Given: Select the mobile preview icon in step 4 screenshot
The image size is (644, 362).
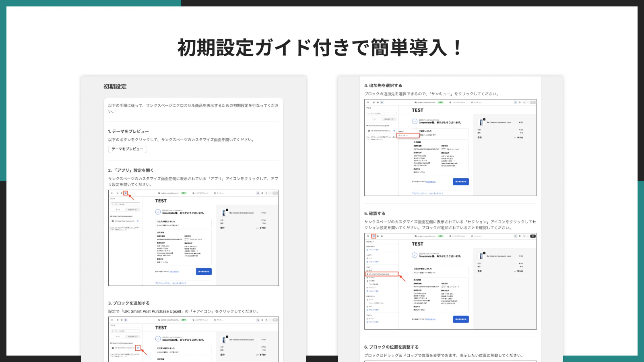Looking at the screenshot, I should click(520, 103).
